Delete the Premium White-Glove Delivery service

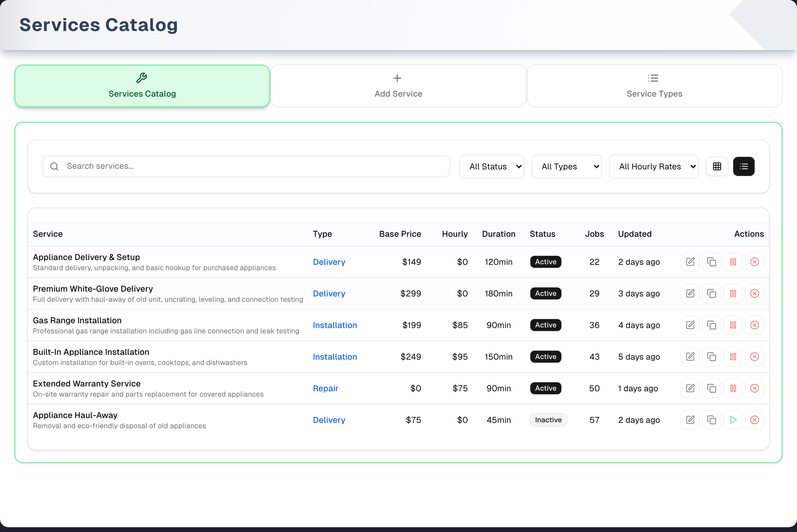754,293
